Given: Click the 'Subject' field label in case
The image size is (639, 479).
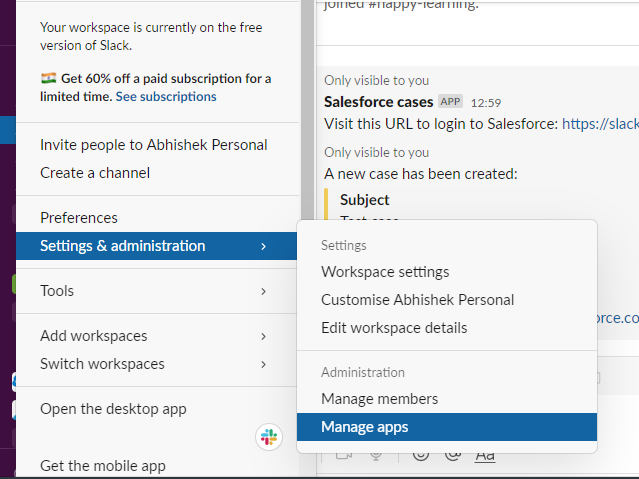Looking at the screenshot, I should [365, 200].
